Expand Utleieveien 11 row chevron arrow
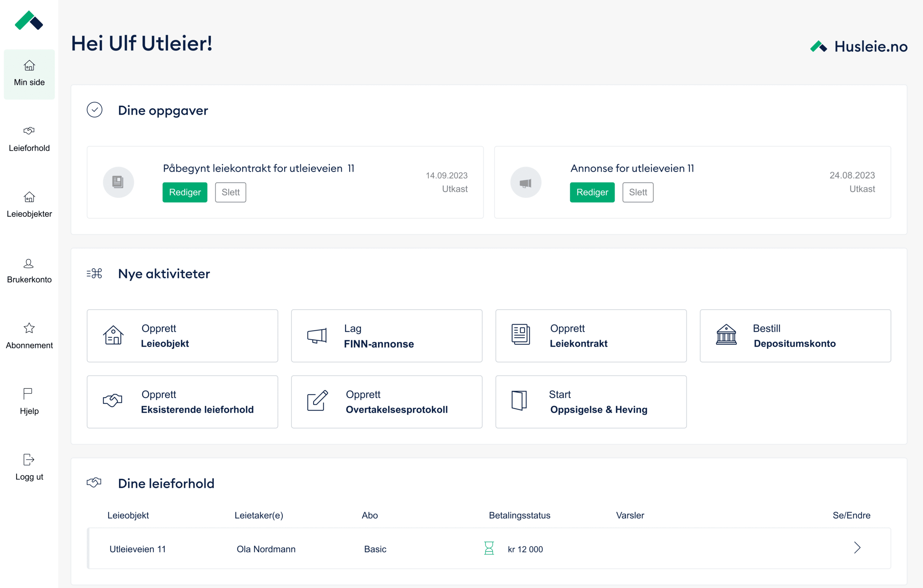923x588 pixels. click(857, 548)
